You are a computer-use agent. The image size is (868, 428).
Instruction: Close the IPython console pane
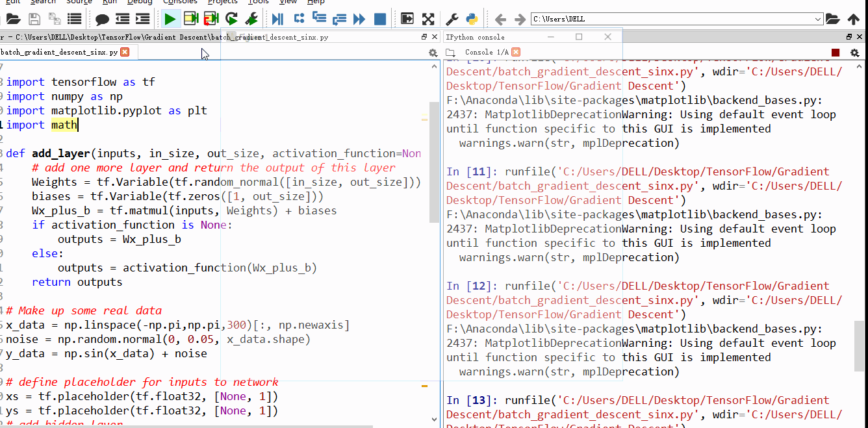[x=860, y=37]
